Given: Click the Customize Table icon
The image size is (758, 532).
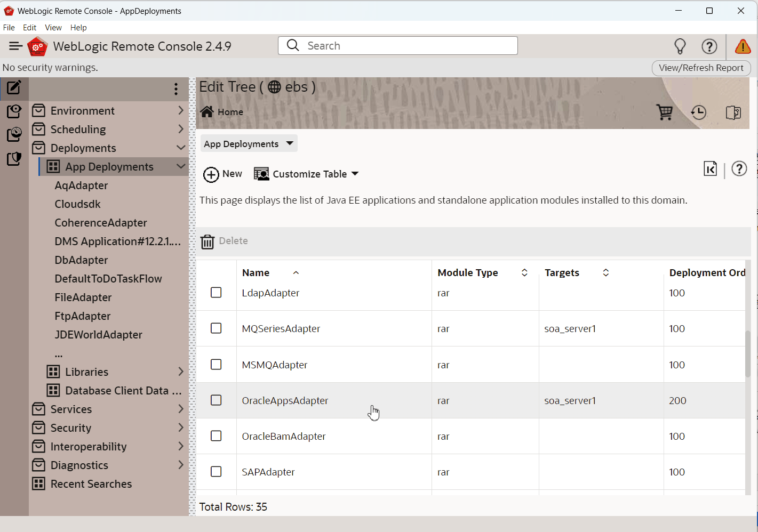Looking at the screenshot, I should (261, 174).
